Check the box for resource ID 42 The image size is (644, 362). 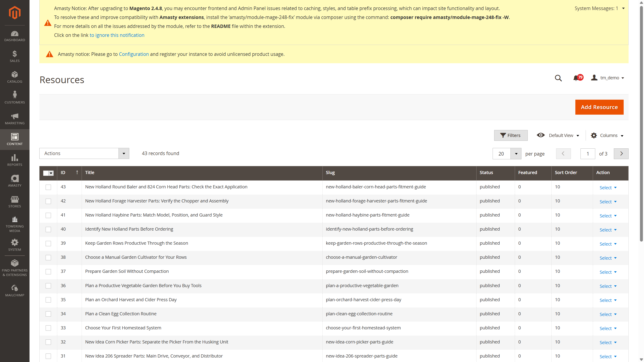coord(48,201)
